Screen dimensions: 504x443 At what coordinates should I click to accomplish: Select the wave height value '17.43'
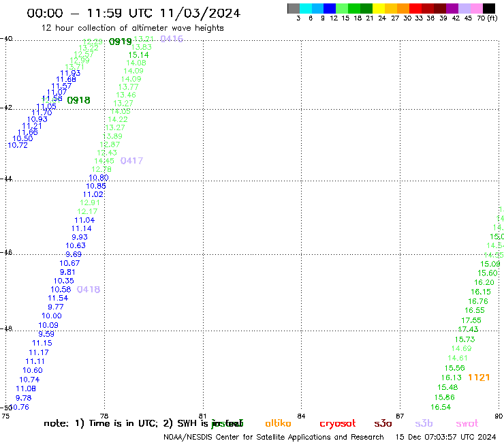(x=468, y=329)
